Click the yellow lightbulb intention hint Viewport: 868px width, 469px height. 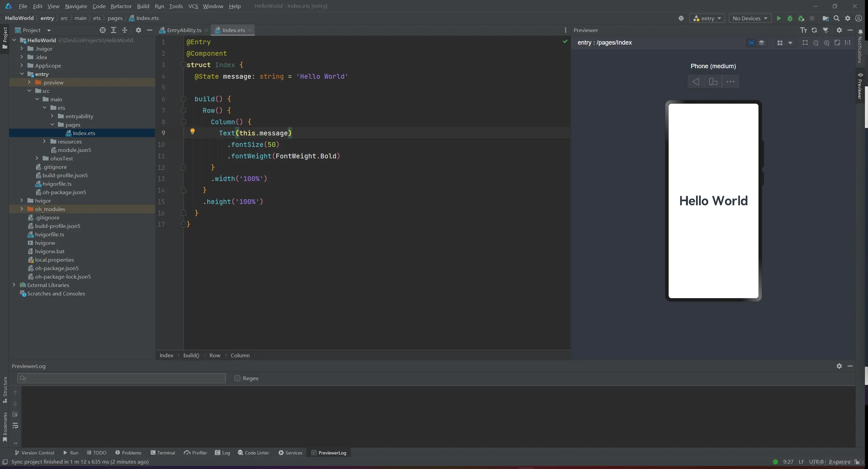pos(192,131)
